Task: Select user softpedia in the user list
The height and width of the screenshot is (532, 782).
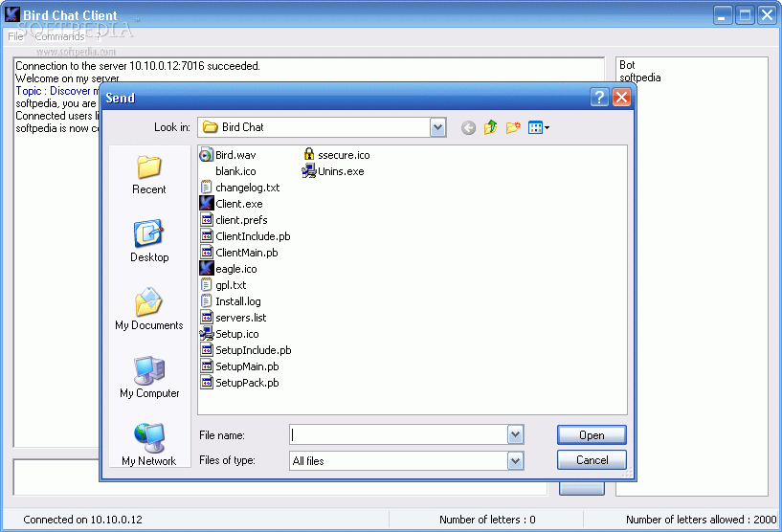Action: (x=640, y=78)
